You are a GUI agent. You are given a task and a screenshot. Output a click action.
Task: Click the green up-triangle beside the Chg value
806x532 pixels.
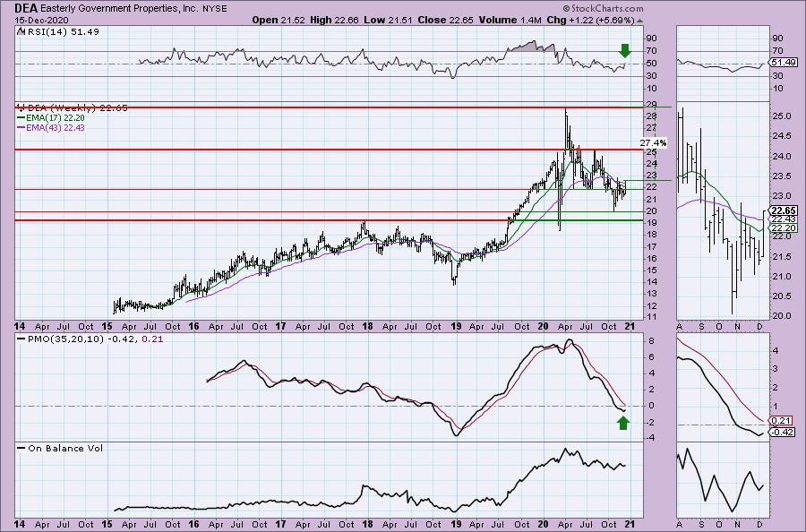coord(639,21)
